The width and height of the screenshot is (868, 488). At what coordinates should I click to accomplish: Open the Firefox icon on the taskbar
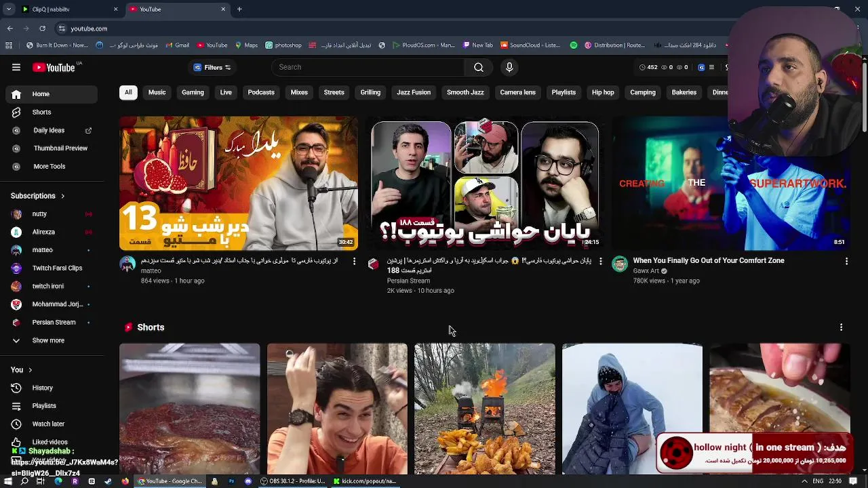pos(125,481)
